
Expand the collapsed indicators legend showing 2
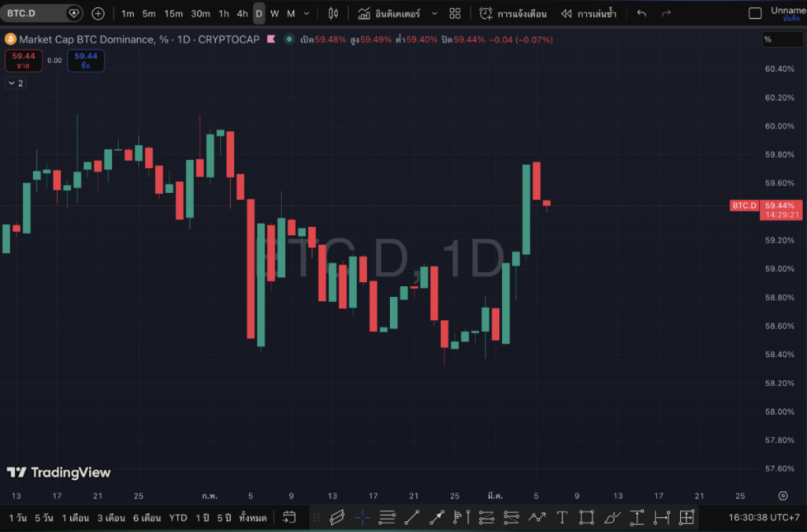(x=16, y=83)
